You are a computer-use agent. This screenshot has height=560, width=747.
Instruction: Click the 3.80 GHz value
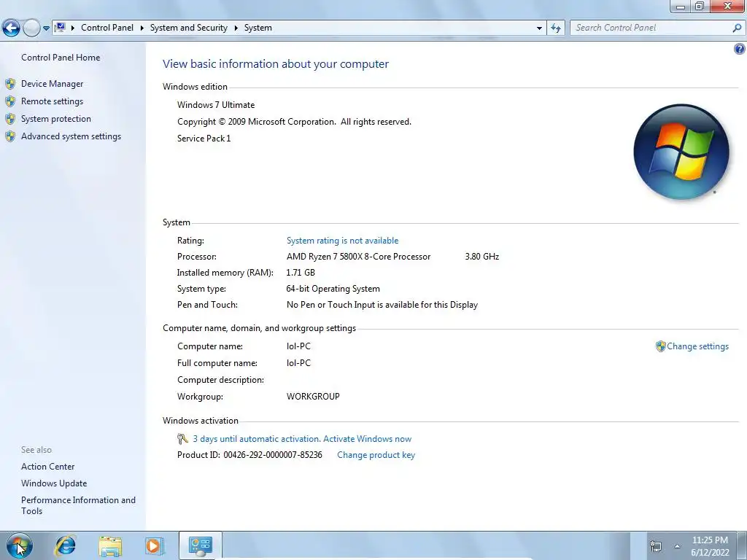tap(482, 256)
